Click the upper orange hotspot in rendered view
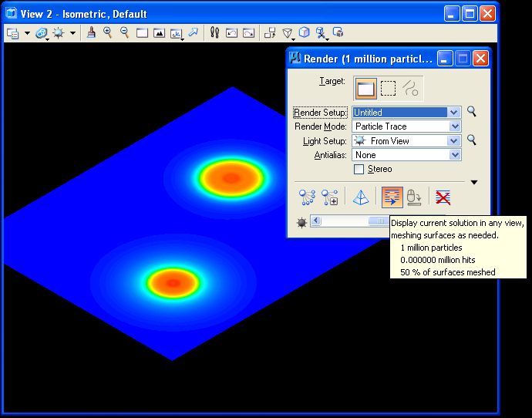Screen dimensions: 532x418 [x=231, y=178]
